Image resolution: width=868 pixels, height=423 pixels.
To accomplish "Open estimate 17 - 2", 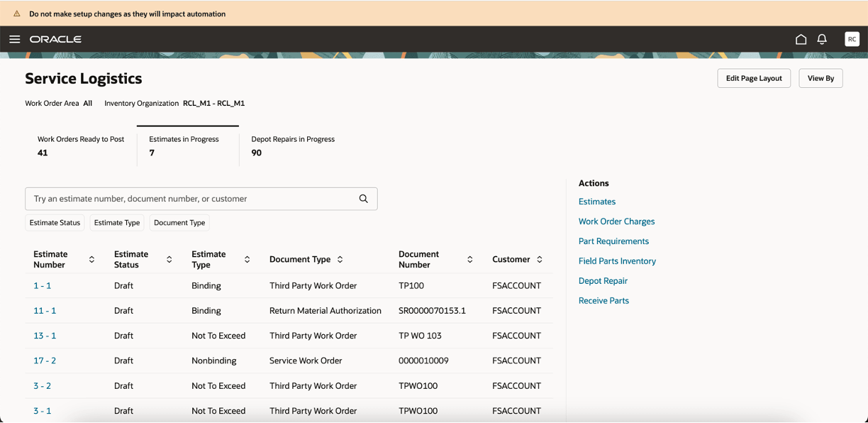I will [45, 360].
